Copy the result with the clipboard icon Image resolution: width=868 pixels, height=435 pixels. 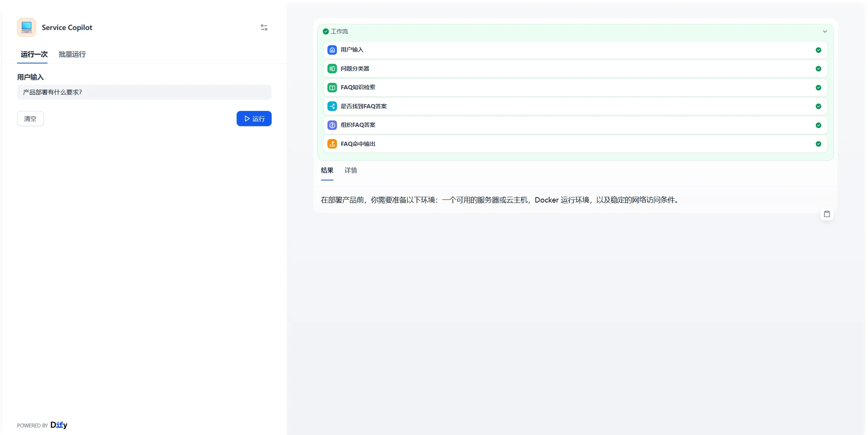pyautogui.click(x=827, y=214)
